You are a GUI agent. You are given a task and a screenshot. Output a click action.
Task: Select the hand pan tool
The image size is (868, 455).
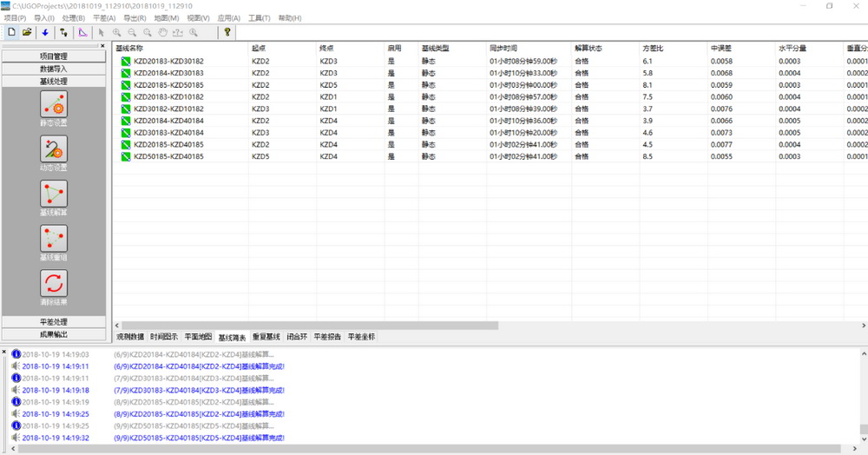tap(161, 32)
